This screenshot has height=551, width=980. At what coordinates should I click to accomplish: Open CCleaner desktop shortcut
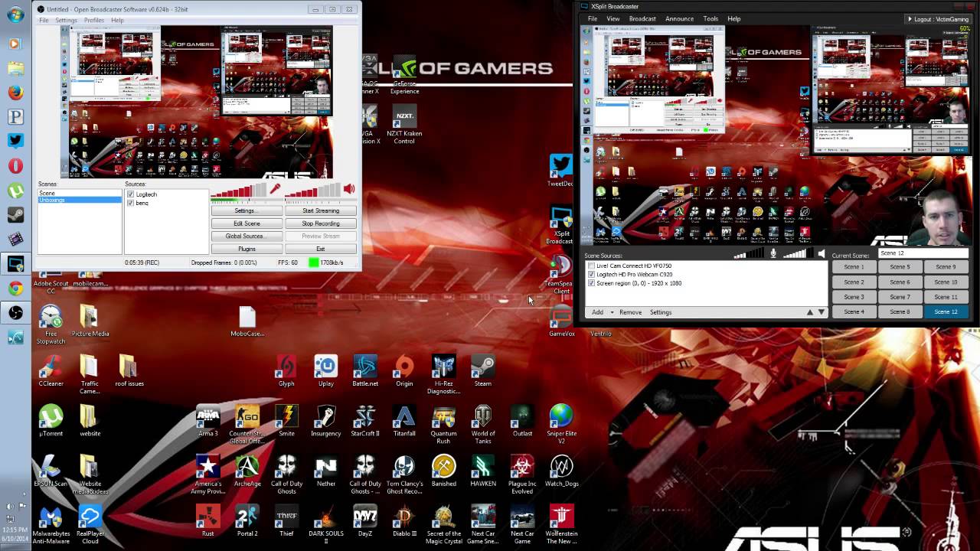pos(51,372)
